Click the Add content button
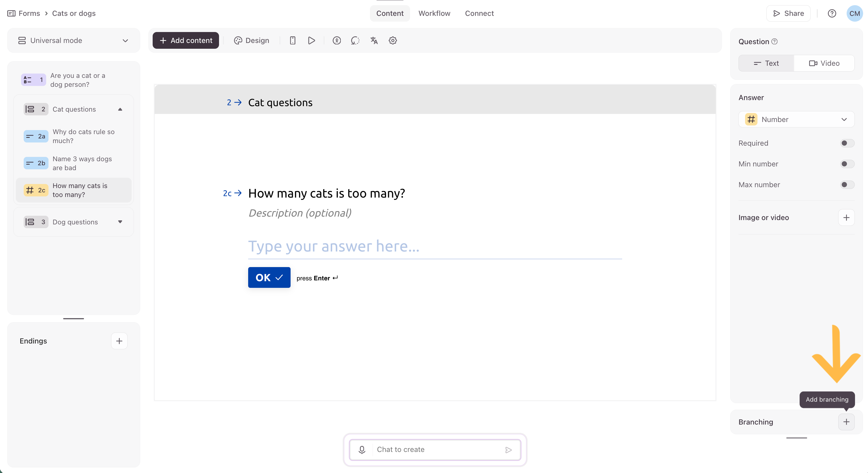This screenshot has height=473, width=868. pos(186,40)
